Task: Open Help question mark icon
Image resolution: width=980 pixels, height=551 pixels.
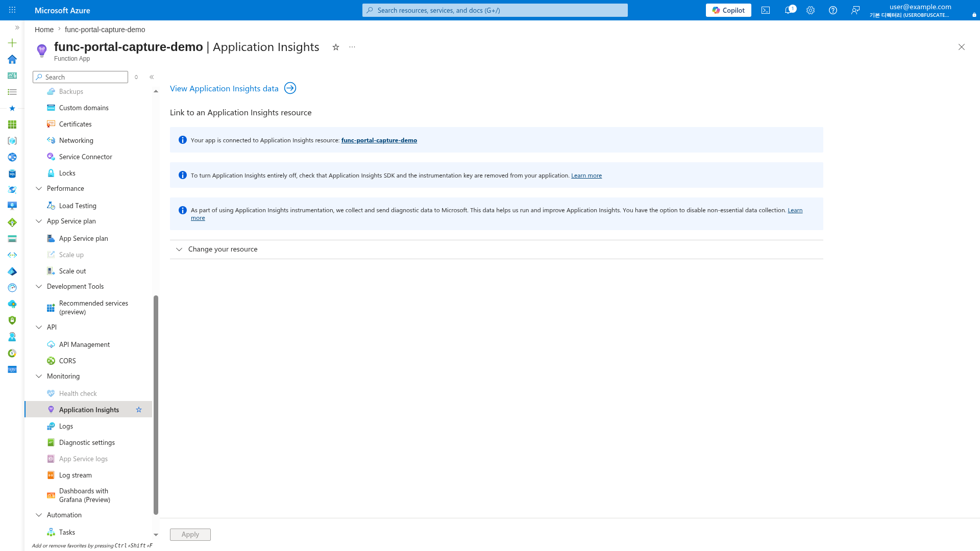Action: pyautogui.click(x=833, y=10)
